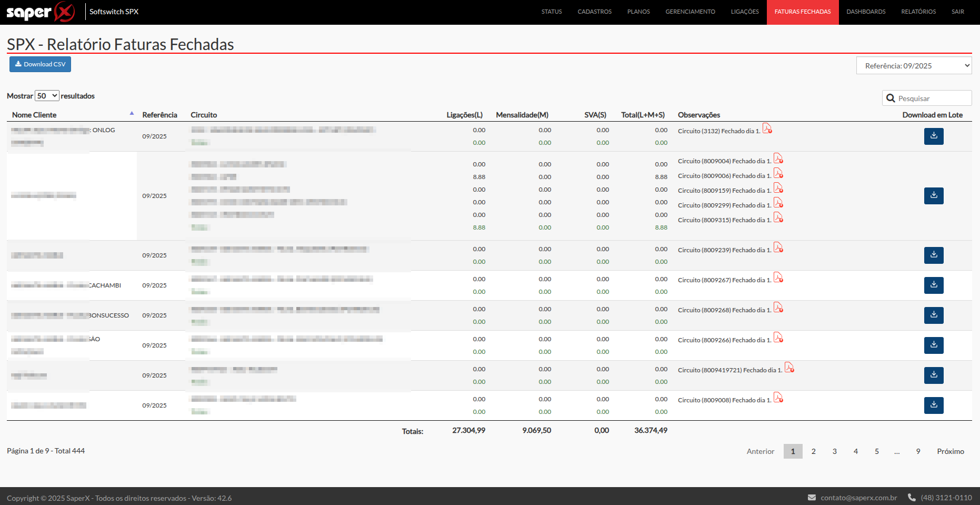Go to Próximo page
This screenshot has width=980, height=505.
pyautogui.click(x=951, y=451)
